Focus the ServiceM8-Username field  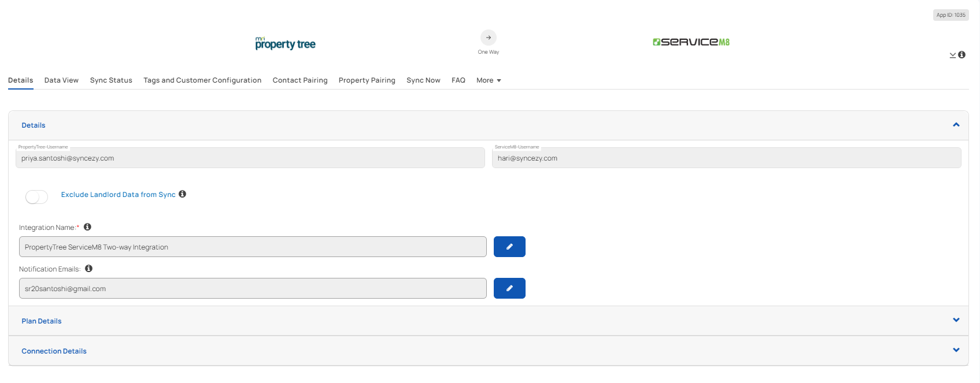coord(727,158)
